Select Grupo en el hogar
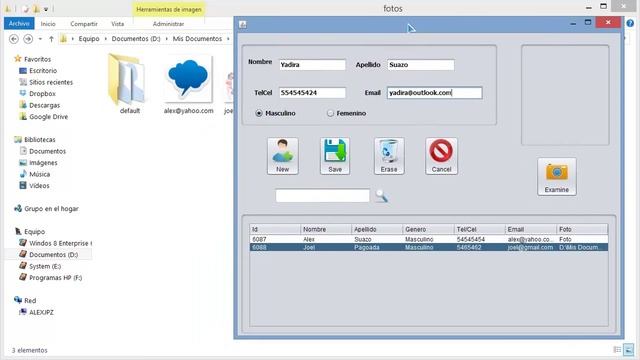The image size is (640, 360). (x=46, y=209)
